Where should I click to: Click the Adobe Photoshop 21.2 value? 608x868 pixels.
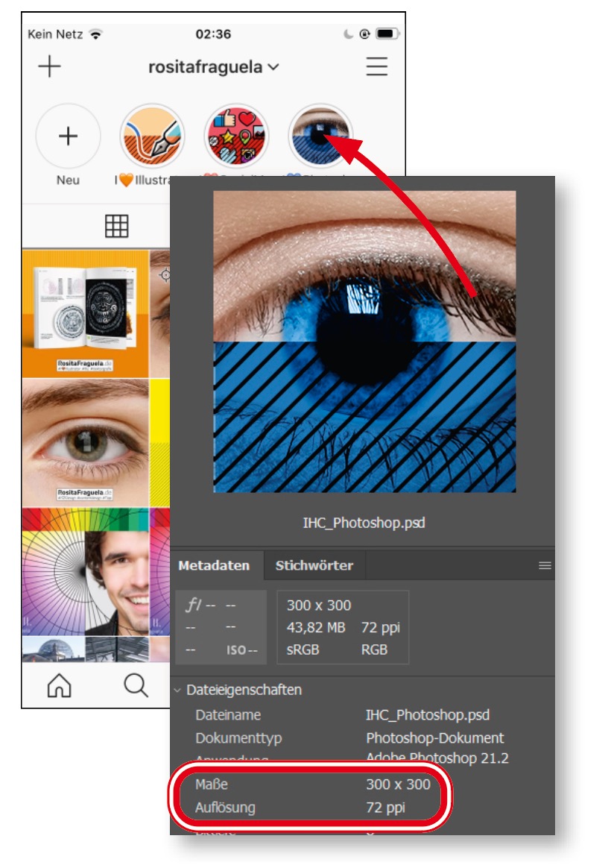pos(437,758)
